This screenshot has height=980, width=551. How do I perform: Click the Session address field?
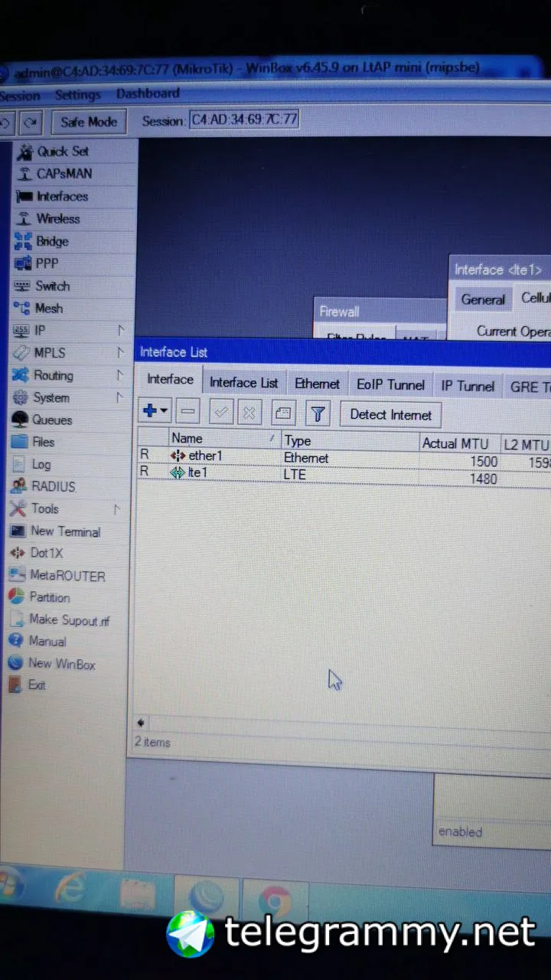coord(243,119)
